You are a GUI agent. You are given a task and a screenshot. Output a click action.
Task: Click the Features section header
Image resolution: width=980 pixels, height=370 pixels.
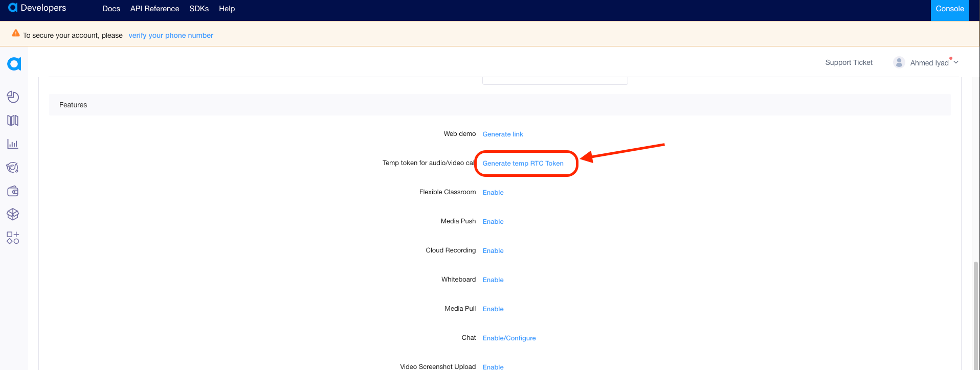click(x=500, y=105)
